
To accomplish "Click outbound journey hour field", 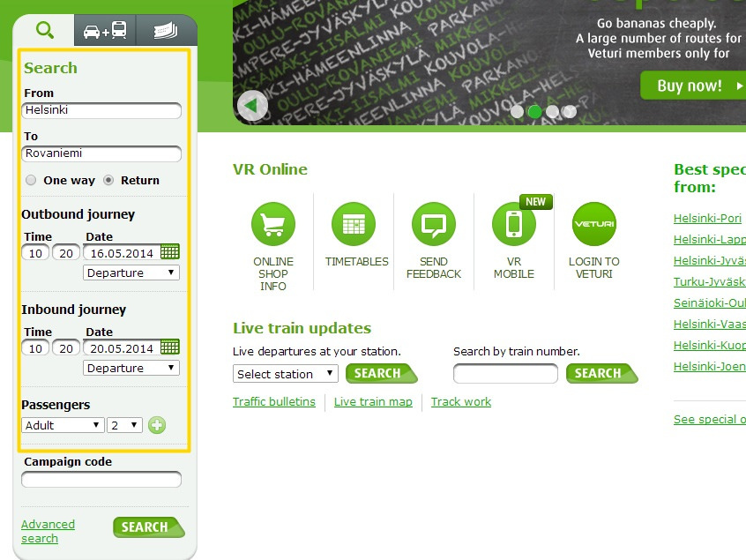I will point(35,253).
